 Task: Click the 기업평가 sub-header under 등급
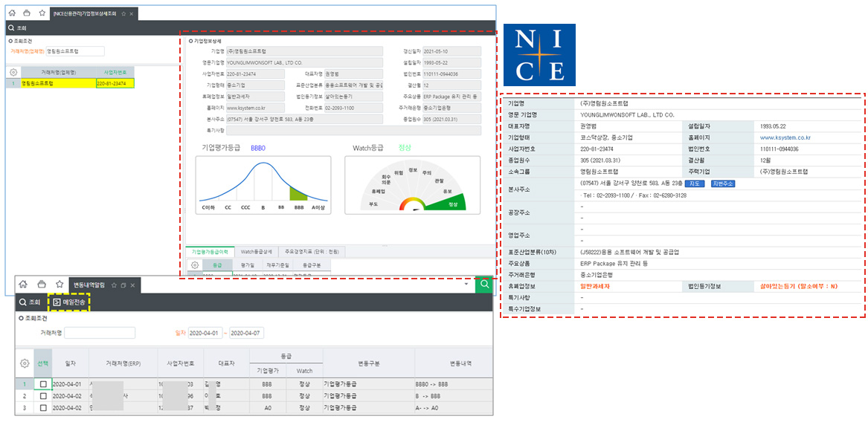(x=267, y=371)
